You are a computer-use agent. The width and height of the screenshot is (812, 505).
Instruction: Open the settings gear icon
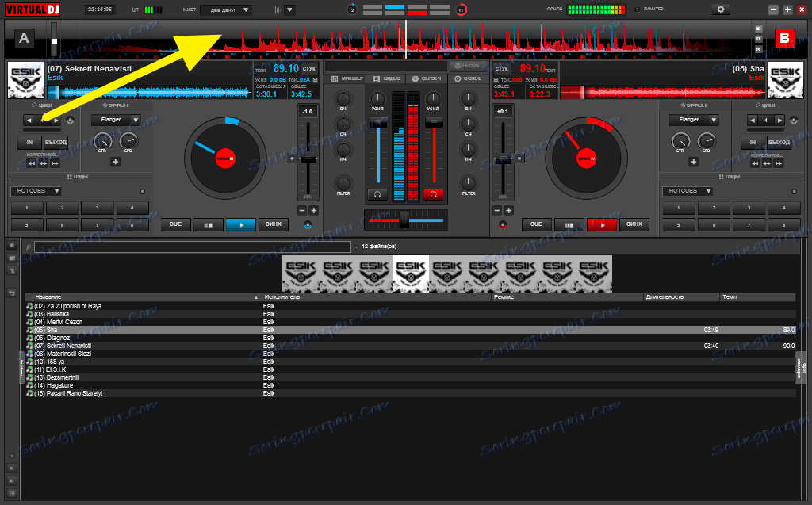(x=720, y=10)
